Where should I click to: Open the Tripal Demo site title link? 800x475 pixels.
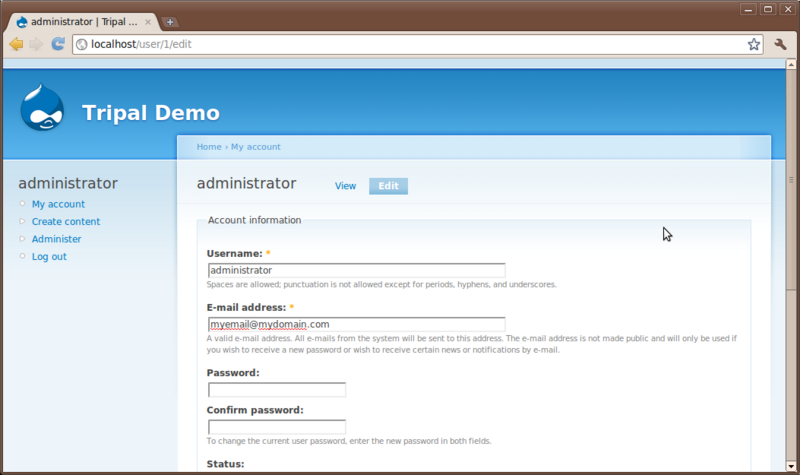tap(151, 113)
